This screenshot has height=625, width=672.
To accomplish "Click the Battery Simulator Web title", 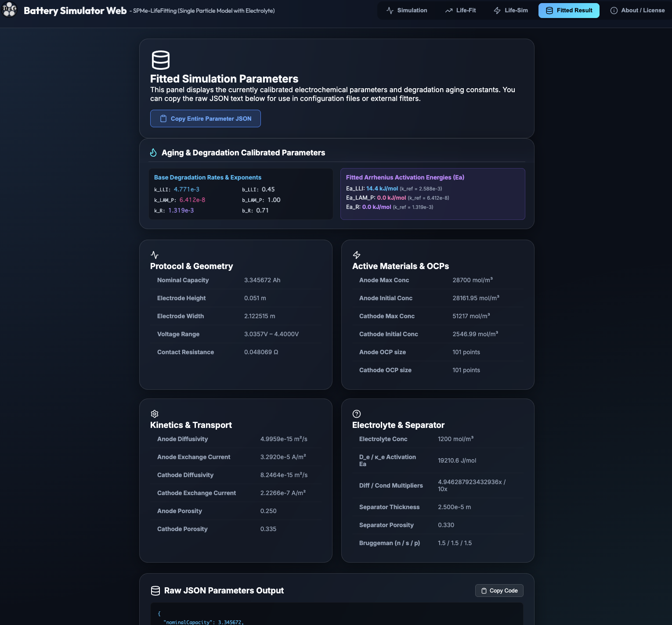I will pos(75,11).
